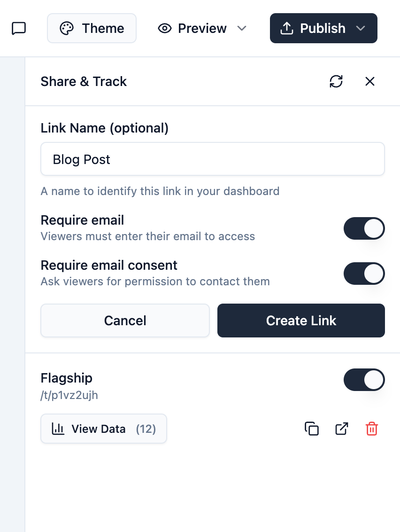This screenshot has width=400, height=532.
Task: Deactivate the Flagship link toggle
Action: [364, 380]
